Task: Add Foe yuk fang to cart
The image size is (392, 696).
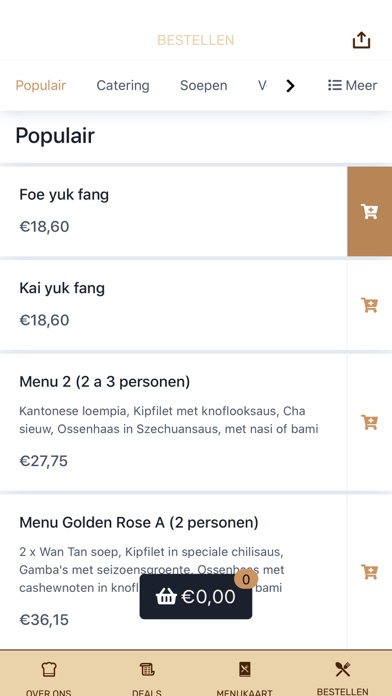Action: 369,211
